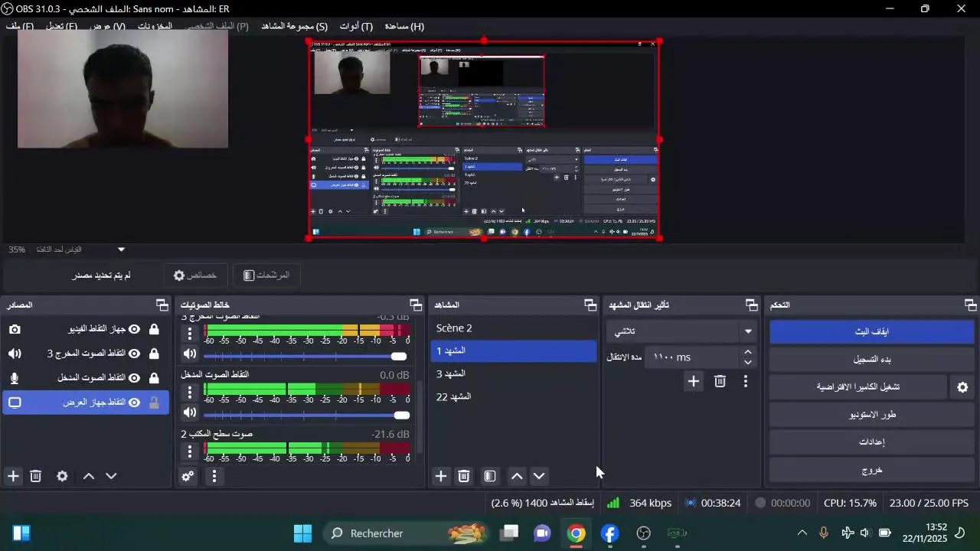The image size is (980, 551).
Task: Delete selected source using trash icon in المصادر
Action: click(x=35, y=476)
